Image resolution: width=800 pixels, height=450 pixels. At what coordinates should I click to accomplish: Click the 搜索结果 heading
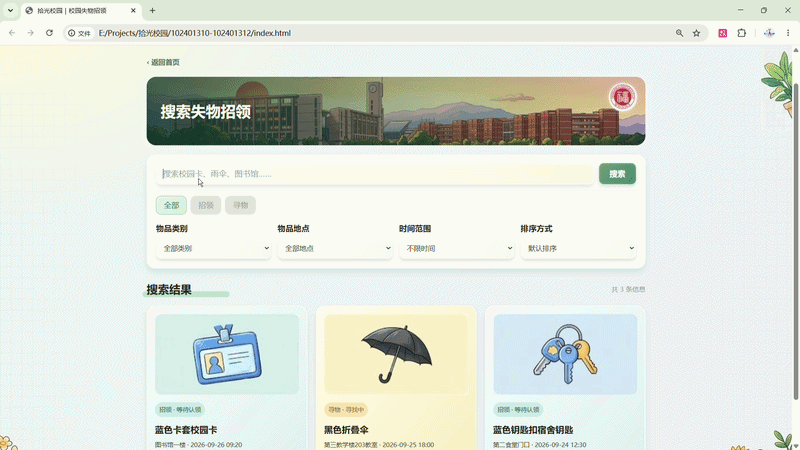pyautogui.click(x=169, y=290)
